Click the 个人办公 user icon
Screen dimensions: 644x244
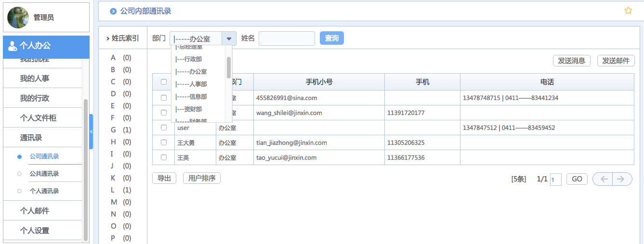pyautogui.click(x=13, y=46)
